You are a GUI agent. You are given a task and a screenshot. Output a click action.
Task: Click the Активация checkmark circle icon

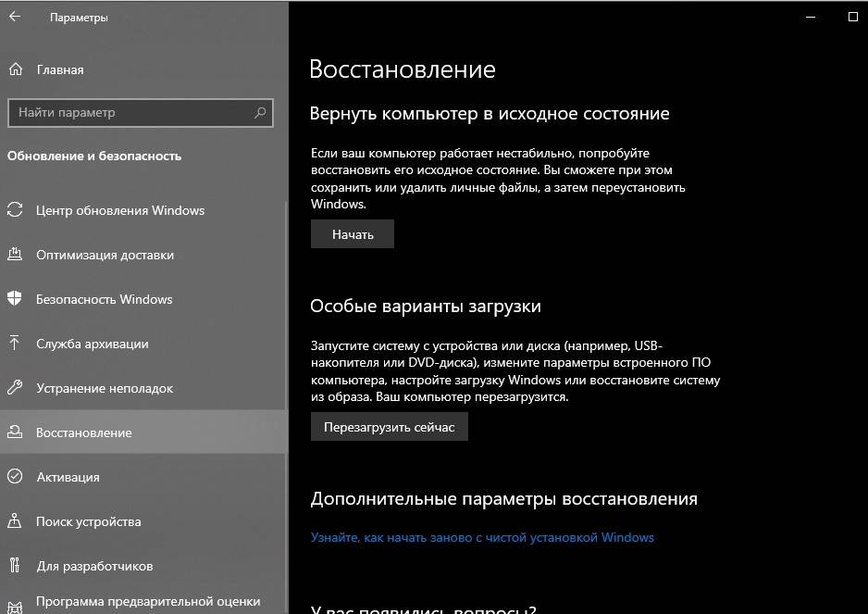(15, 477)
